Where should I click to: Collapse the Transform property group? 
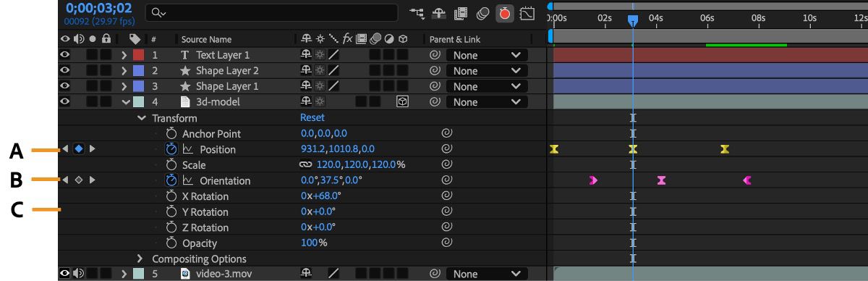pyautogui.click(x=142, y=118)
